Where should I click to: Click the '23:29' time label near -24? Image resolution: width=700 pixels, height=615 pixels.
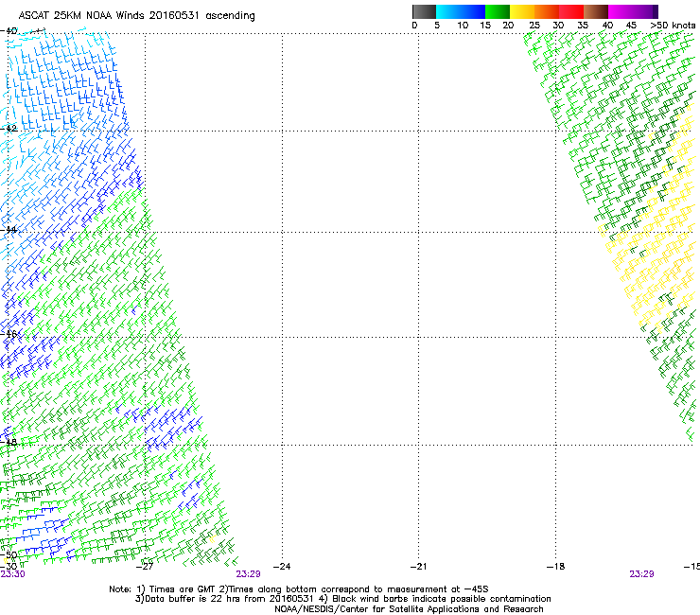click(x=248, y=574)
